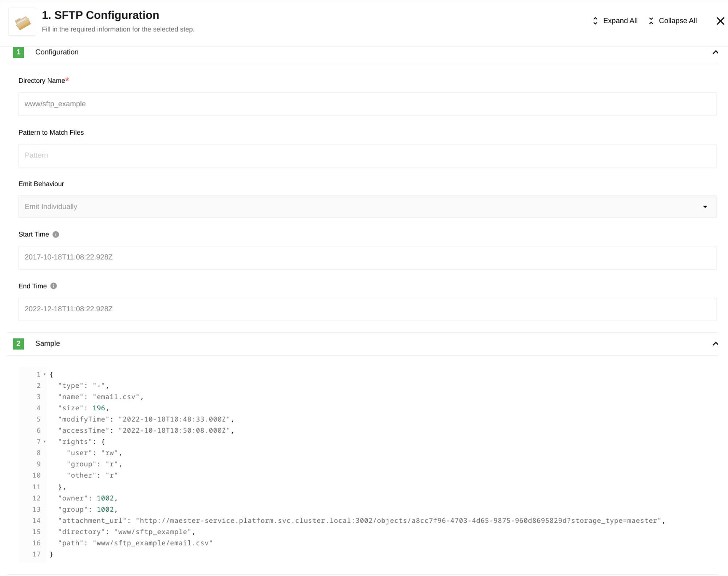
Task: Click the 1. SFTP Configuration heading
Action: tap(100, 15)
